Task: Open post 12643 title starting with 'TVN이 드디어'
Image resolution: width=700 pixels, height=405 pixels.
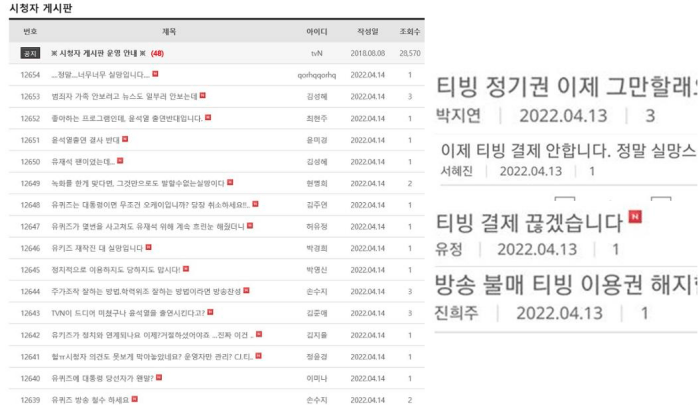Action: point(128,313)
